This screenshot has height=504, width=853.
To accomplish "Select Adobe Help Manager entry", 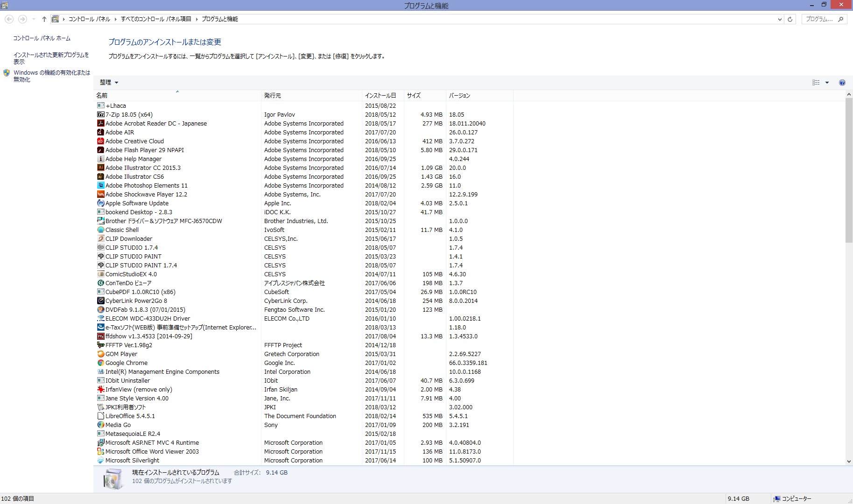I will (304, 159).
